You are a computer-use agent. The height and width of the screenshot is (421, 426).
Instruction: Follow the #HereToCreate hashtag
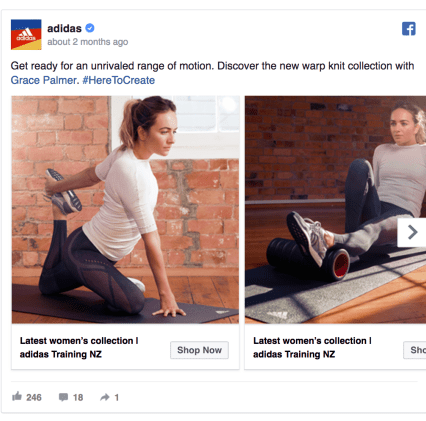pos(119,80)
